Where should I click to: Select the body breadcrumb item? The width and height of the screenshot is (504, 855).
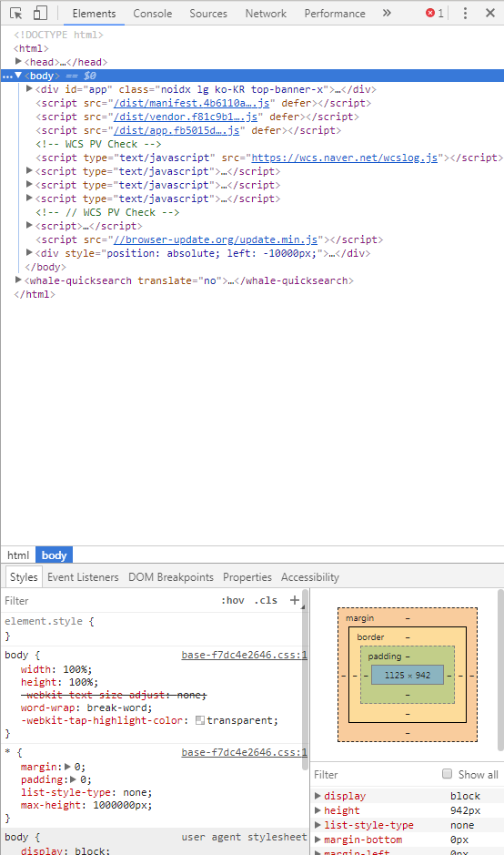click(54, 555)
